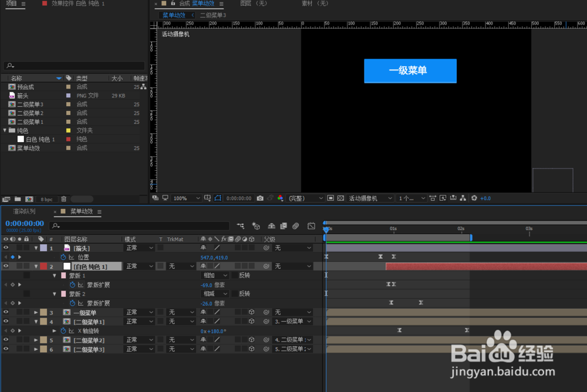Viewport: 587px width, 392px height.
Task: Open the Graph Editor in the timeline
Action: 311,226
